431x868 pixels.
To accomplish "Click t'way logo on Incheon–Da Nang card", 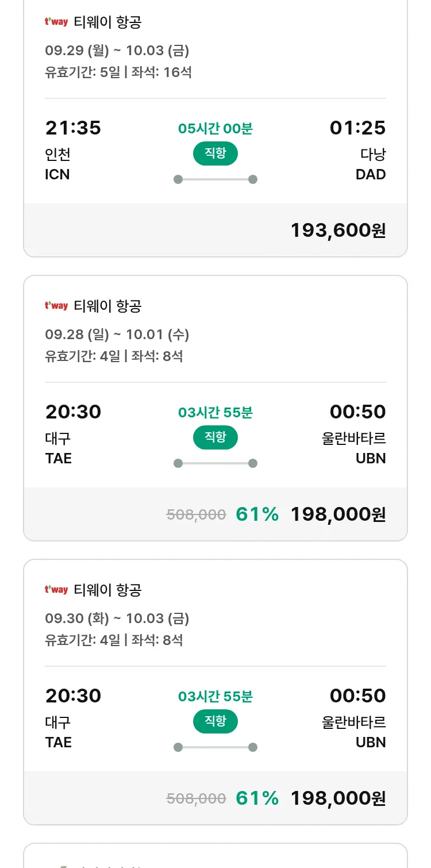I will [56, 22].
